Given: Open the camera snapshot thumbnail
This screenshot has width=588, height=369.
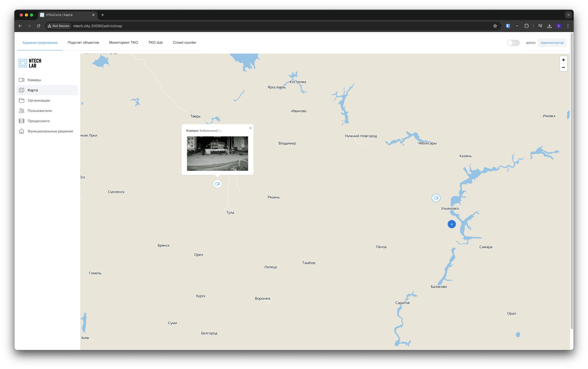Looking at the screenshot, I should coord(217,154).
